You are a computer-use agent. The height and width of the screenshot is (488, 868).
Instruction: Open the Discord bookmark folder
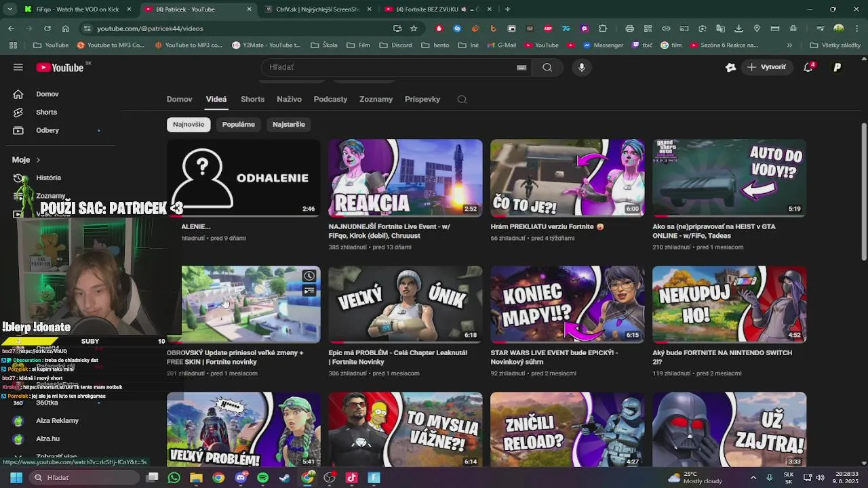pyautogui.click(x=395, y=45)
